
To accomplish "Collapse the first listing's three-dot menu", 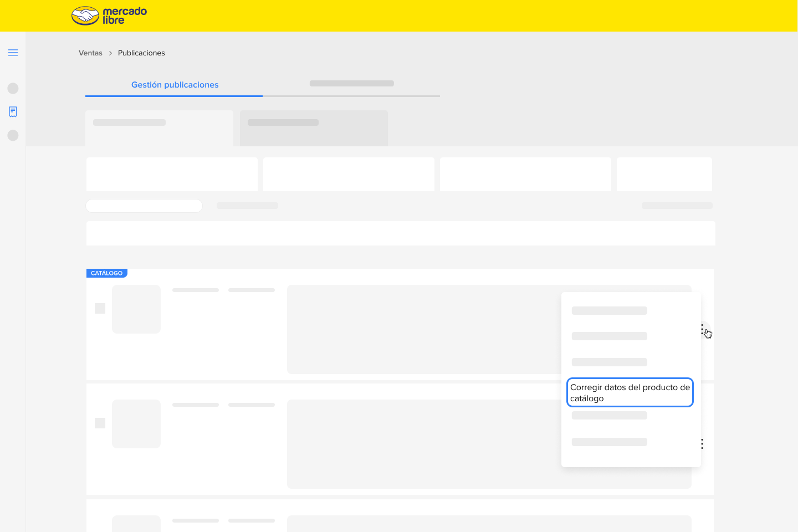I will 702,330.
